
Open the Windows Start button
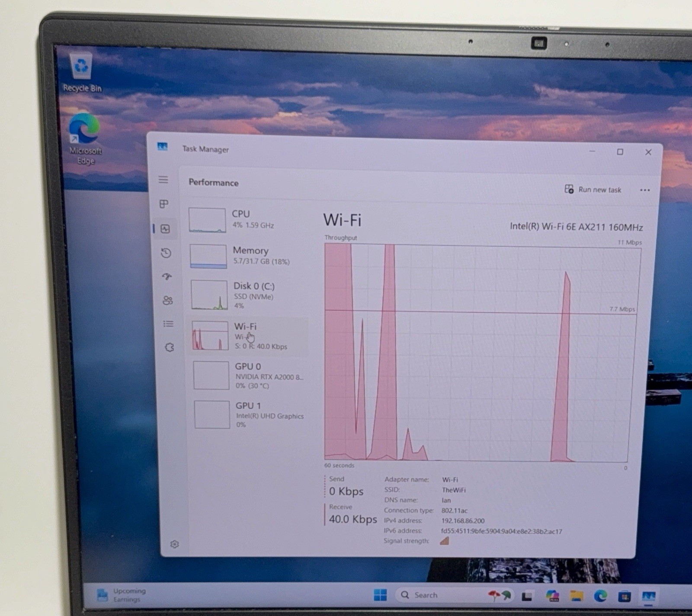tap(380, 595)
